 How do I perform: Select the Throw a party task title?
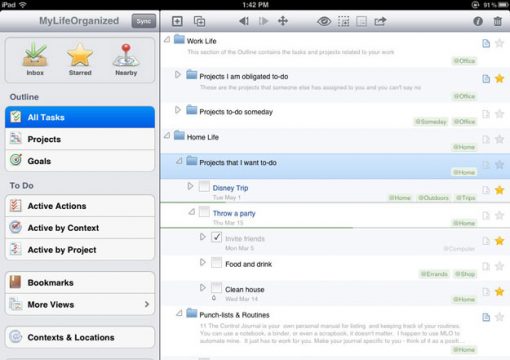click(234, 213)
